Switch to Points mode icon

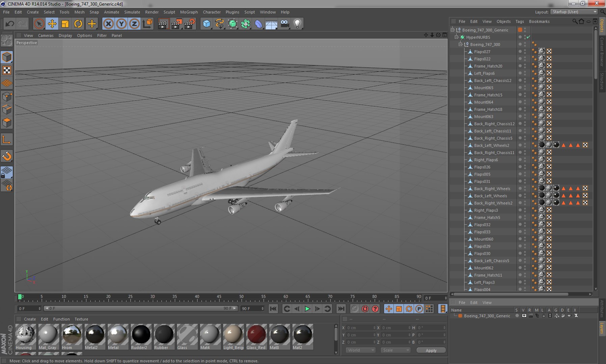[7, 97]
